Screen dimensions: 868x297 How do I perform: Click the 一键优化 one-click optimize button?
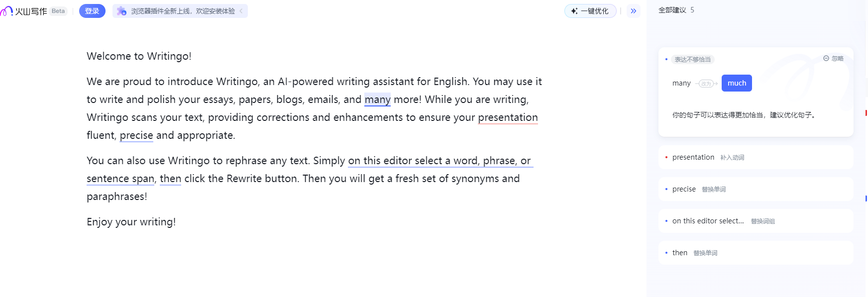590,11
